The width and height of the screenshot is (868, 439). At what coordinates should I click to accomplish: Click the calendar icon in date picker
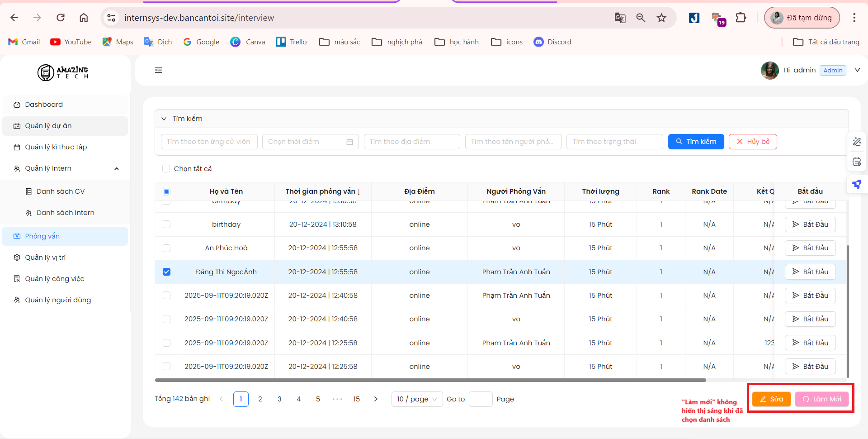[349, 142]
